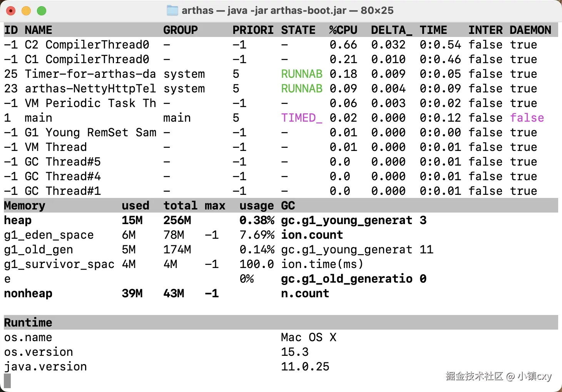Screen dimensions: 562x392
Task: Select the VM Thread name
Action: pos(56,147)
